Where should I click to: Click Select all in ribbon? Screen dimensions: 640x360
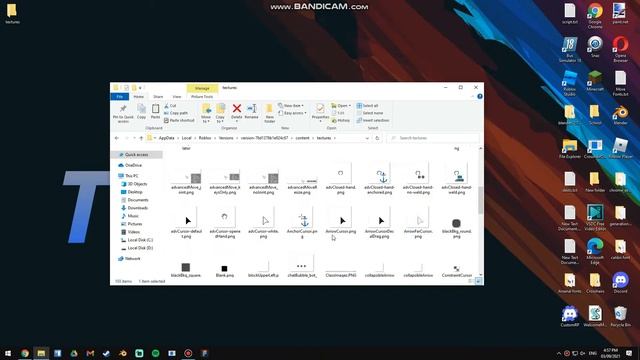coord(367,106)
